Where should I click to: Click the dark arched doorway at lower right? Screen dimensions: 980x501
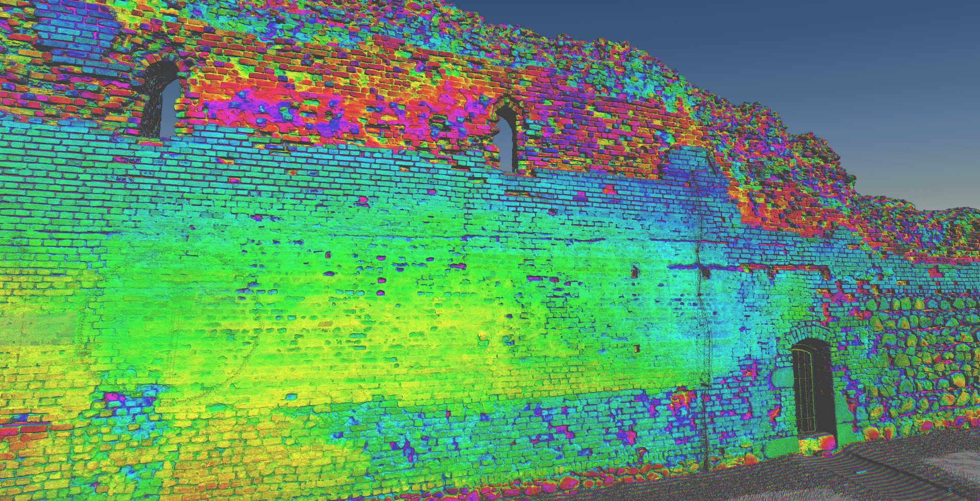813,388
